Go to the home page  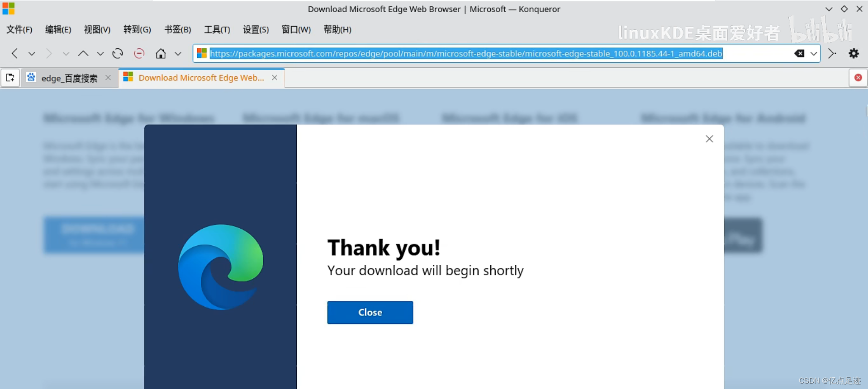click(x=161, y=53)
